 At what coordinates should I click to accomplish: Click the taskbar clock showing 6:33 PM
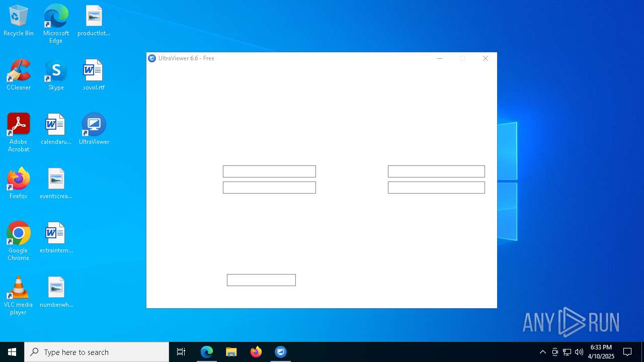pyautogui.click(x=601, y=352)
